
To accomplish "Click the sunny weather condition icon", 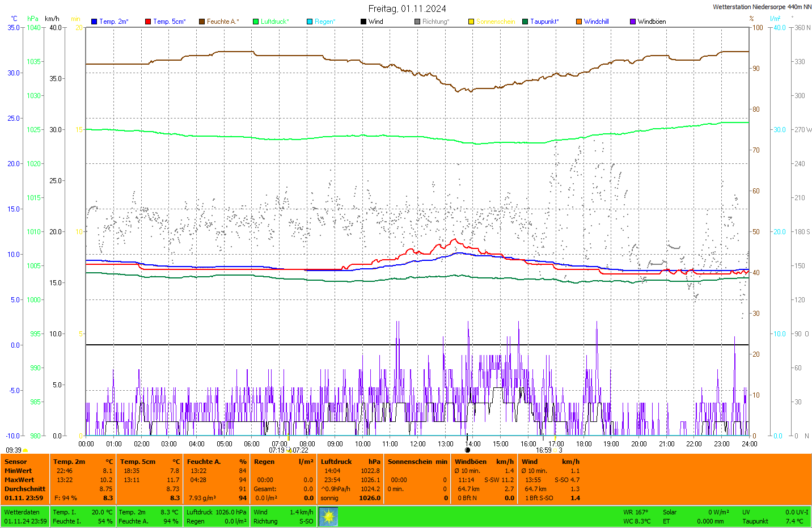I will coord(328,517).
